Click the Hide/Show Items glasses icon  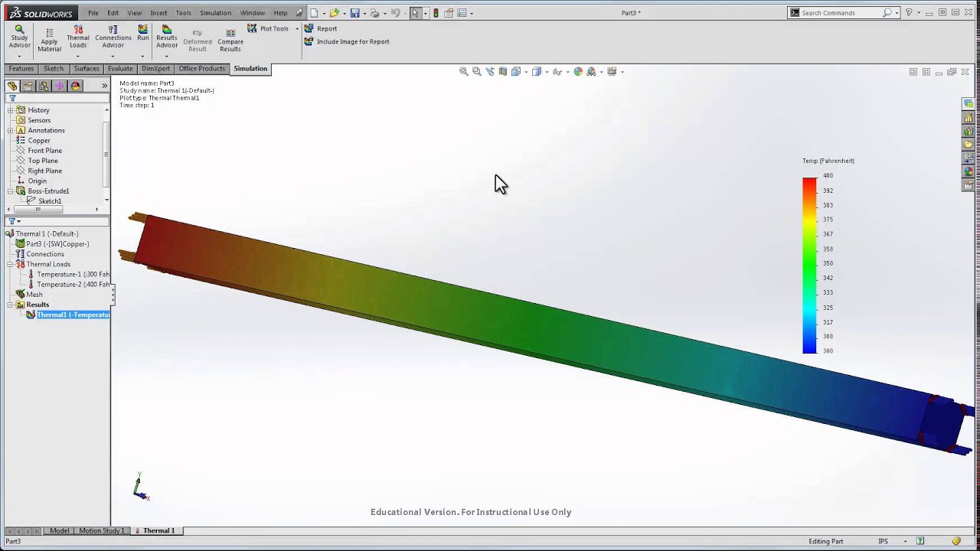tap(557, 71)
